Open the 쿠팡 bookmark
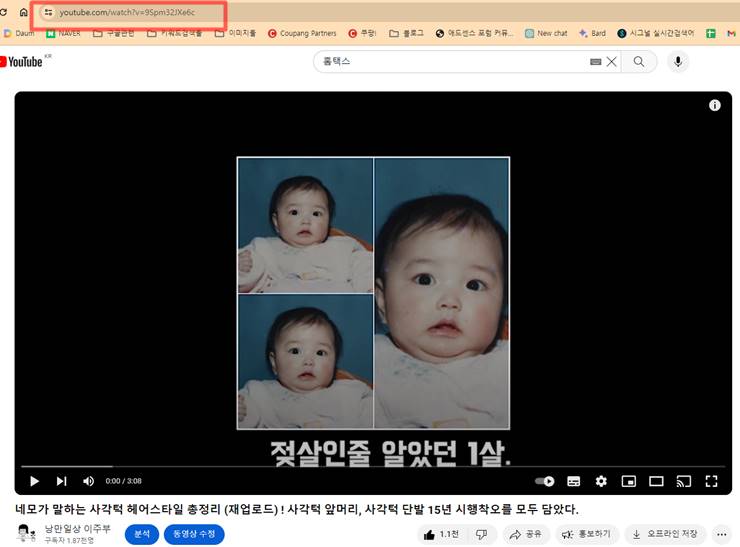This screenshot has width=740, height=547. (x=362, y=33)
